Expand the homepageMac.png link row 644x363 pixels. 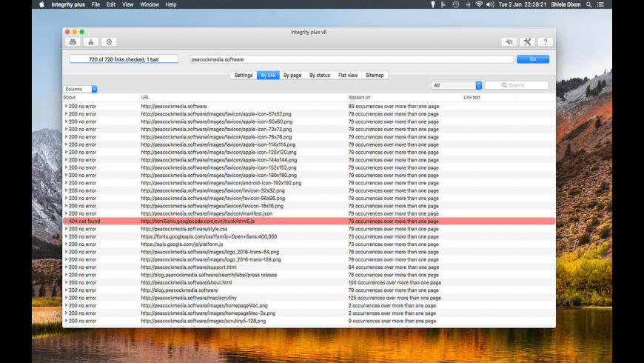66,305
